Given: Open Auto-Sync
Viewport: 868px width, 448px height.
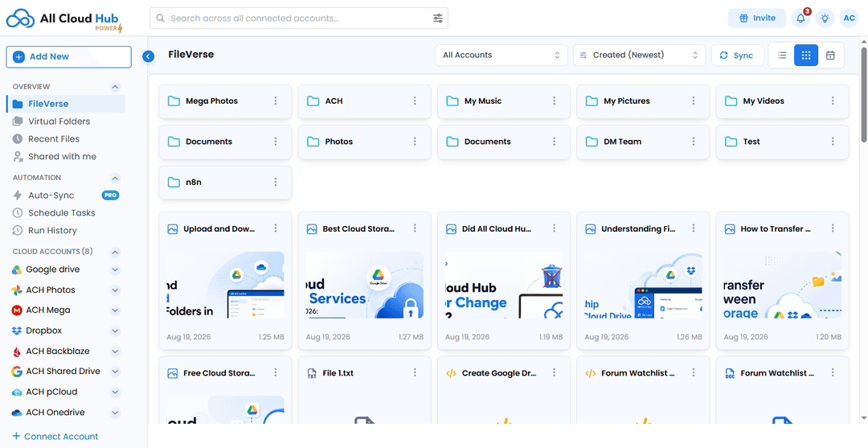Looking at the screenshot, I should pos(51,195).
